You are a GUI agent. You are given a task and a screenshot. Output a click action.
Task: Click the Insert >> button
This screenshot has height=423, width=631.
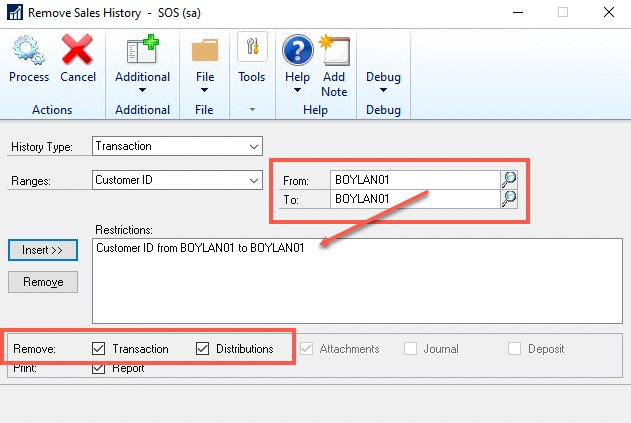point(43,250)
